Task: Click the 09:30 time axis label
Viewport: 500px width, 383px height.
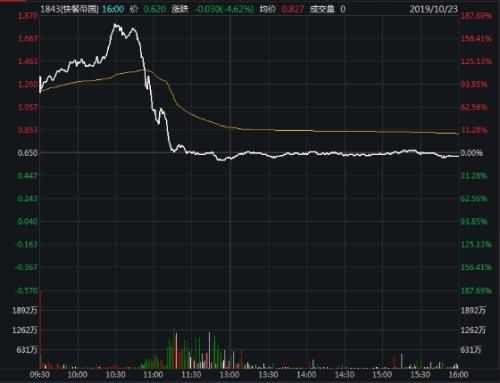Action: [40, 375]
